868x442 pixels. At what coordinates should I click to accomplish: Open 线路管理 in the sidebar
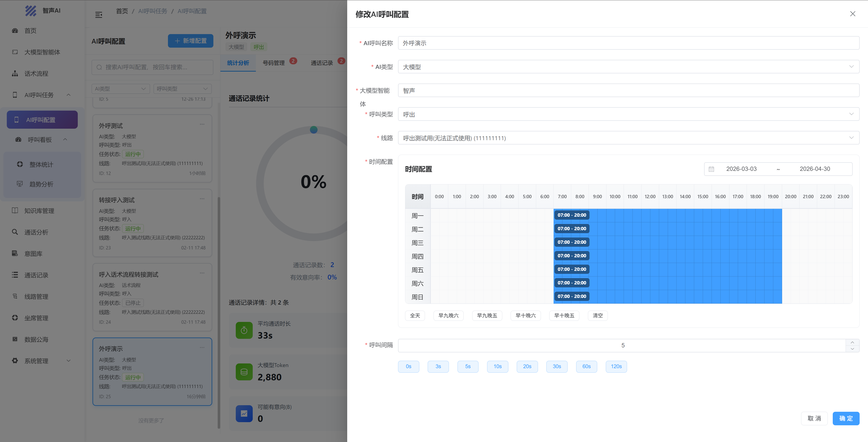tap(36, 297)
